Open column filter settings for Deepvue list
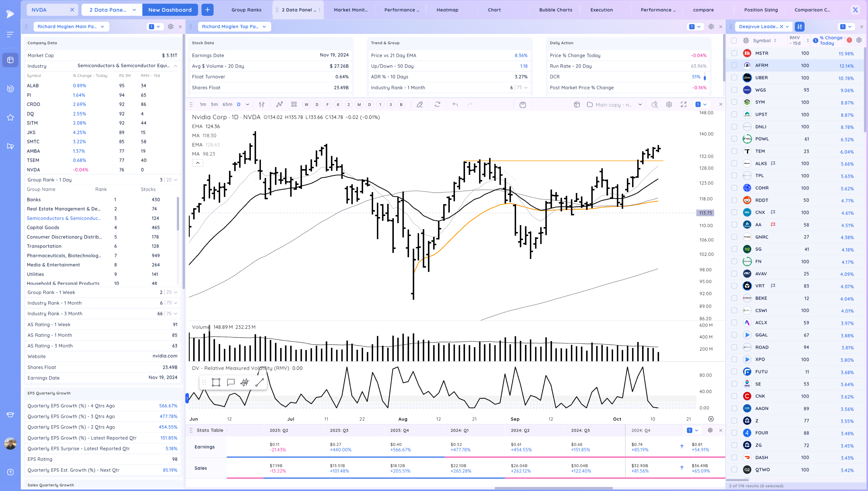This screenshot has height=491, width=868. click(799, 27)
